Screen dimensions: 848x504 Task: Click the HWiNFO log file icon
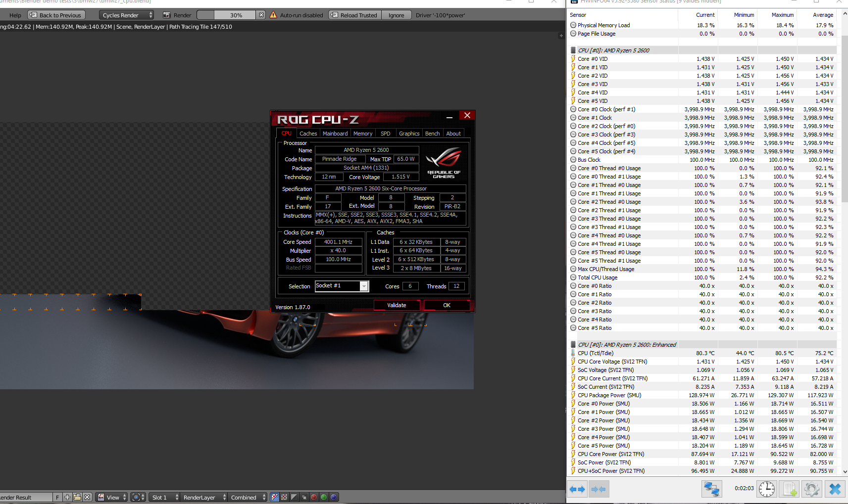[x=790, y=489]
